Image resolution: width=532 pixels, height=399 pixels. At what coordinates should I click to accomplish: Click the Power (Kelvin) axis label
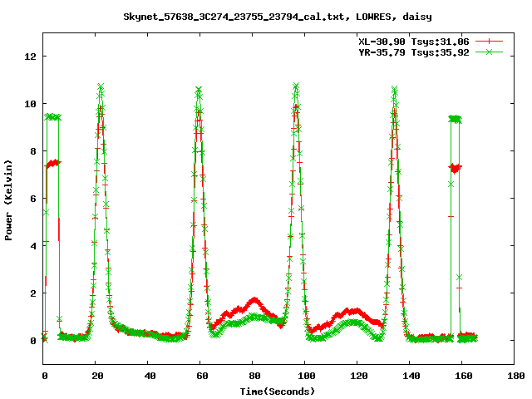click(x=8, y=200)
